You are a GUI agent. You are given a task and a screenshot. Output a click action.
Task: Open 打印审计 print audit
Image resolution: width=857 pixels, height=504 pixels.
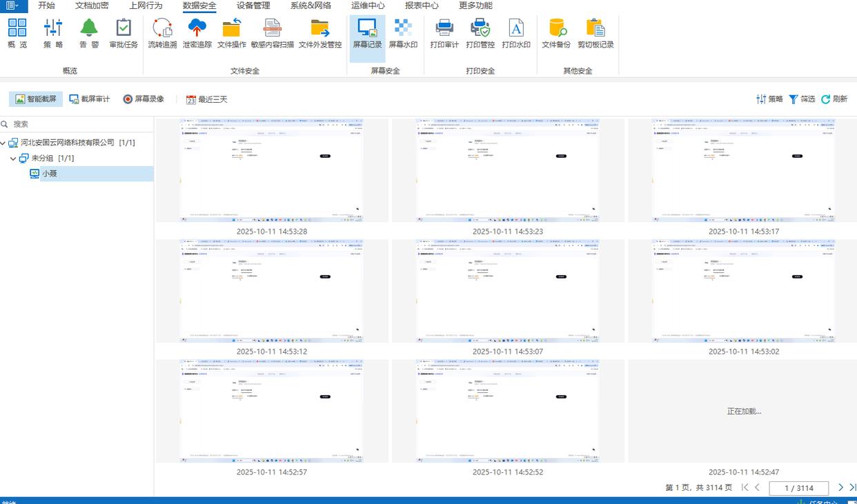coord(444,34)
